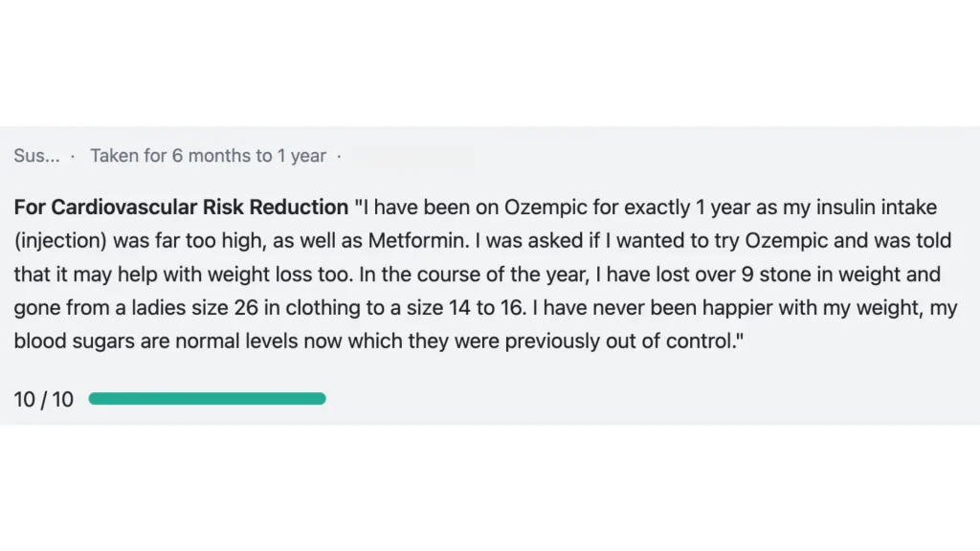980x551 pixels.
Task: Click "try Ozempic" in the second line
Action: tap(736, 241)
